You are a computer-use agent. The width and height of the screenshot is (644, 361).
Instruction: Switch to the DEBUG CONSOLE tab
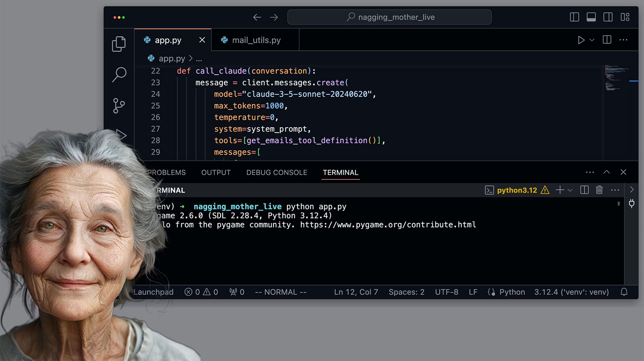[277, 172]
